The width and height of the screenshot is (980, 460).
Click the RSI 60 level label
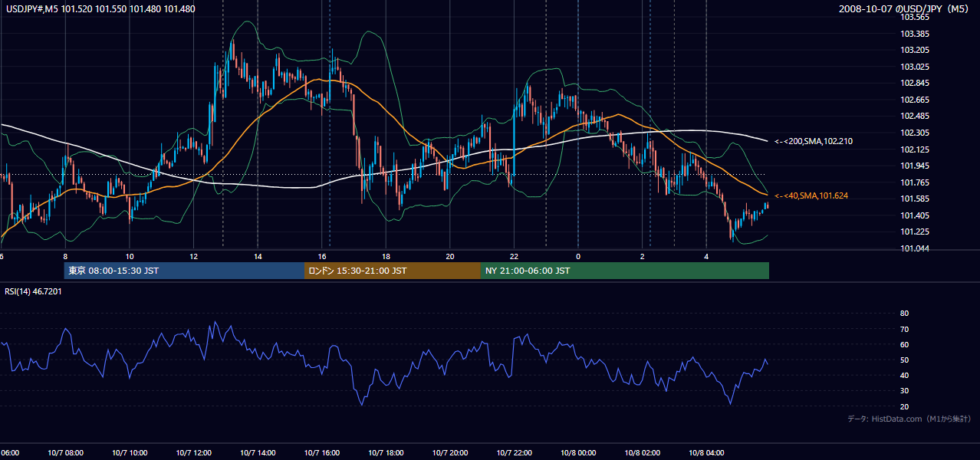[x=904, y=344]
